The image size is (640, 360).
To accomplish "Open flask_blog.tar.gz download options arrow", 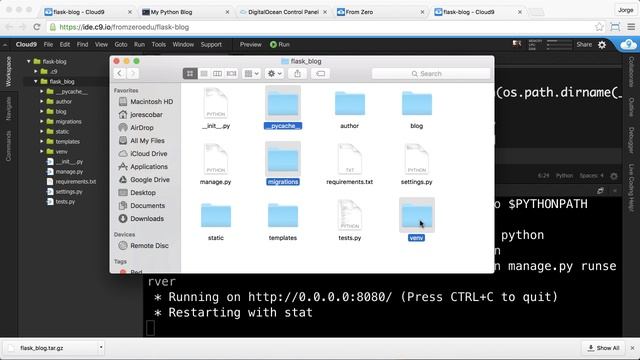I will point(100,348).
